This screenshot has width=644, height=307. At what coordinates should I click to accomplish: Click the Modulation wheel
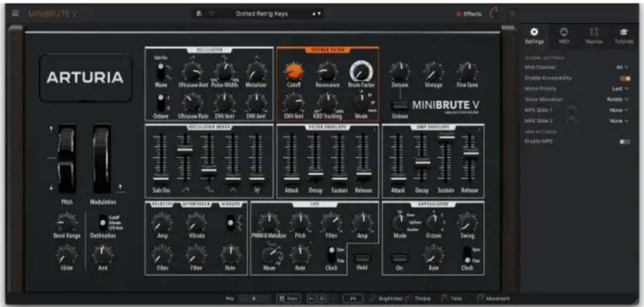(102, 158)
